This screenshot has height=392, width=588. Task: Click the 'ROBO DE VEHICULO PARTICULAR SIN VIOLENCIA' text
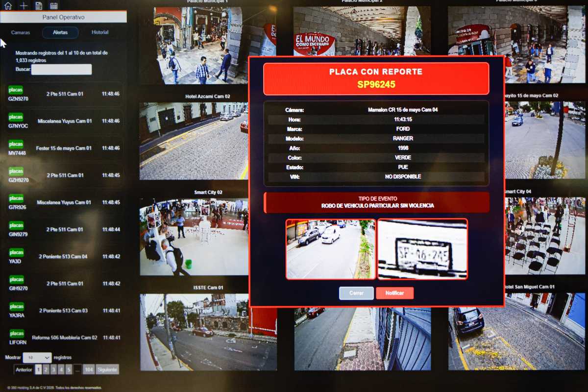click(377, 206)
